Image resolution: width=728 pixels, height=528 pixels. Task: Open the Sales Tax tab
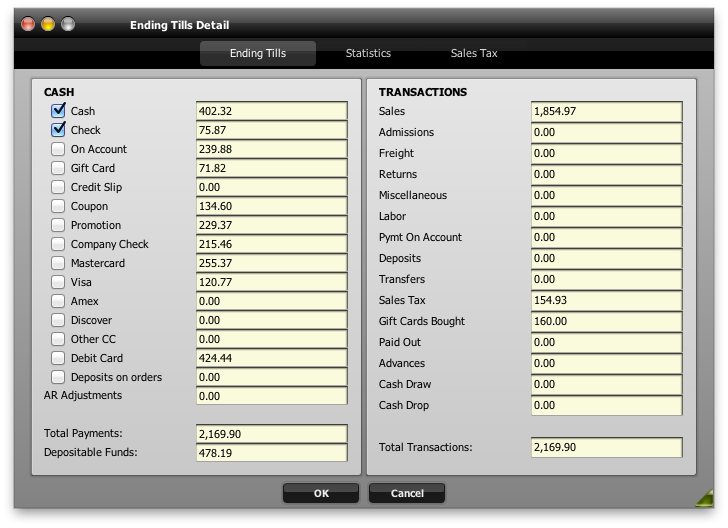[474, 53]
